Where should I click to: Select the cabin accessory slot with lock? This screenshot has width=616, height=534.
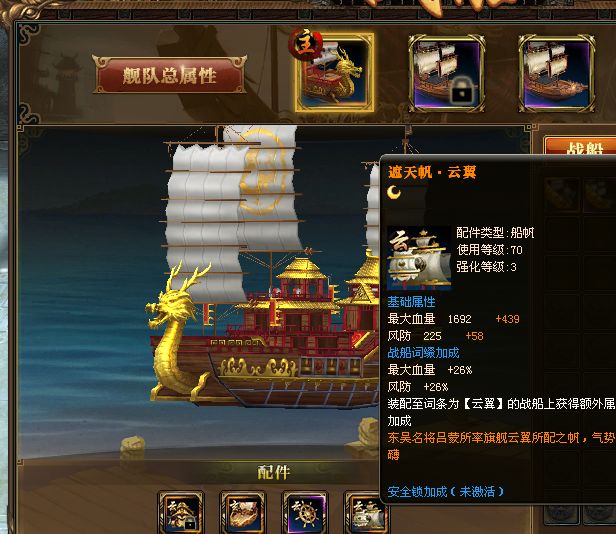point(181,512)
